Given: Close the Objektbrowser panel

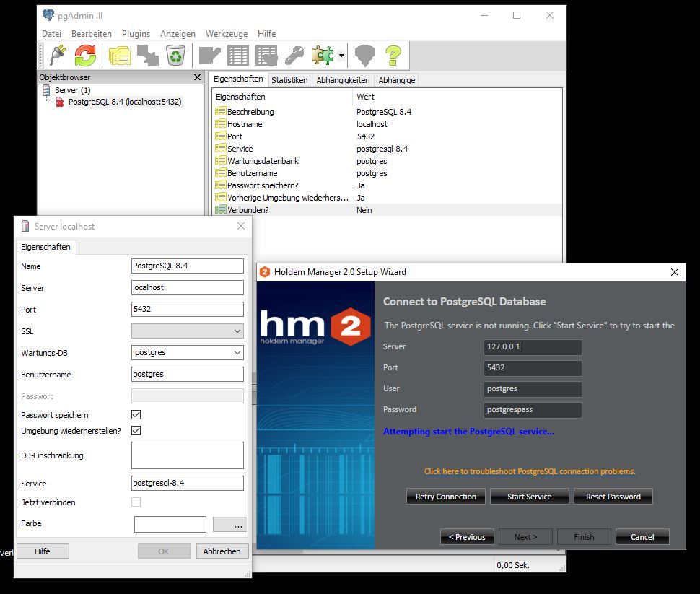Looking at the screenshot, I should click(x=197, y=77).
